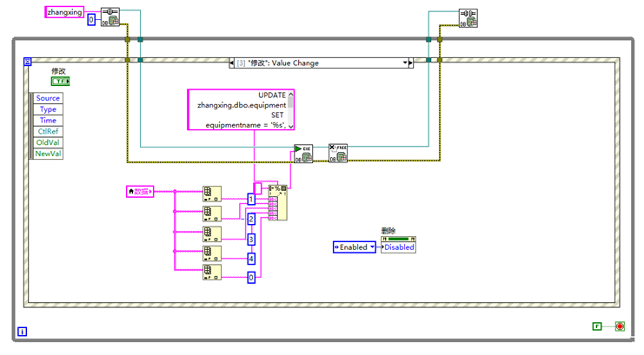Click the Format Into String function node
Viewport: 644px width, 355px height.
[278, 202]
